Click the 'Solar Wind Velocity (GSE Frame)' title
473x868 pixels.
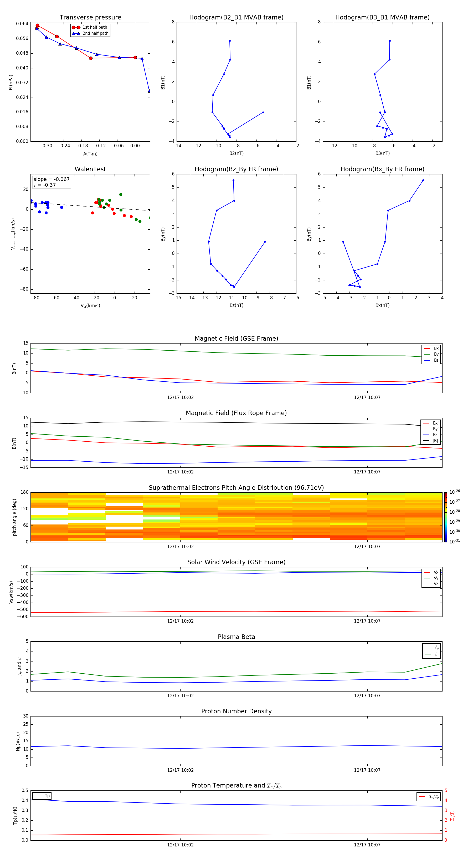pos(236,562)
